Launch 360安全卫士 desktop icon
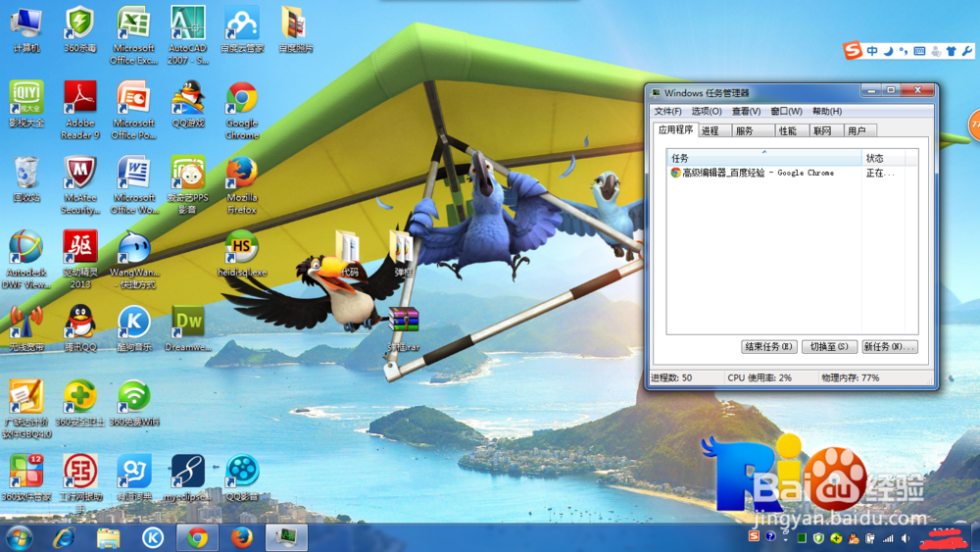Image resolution: width=980 pixels, height=552 pixels. [x=80, y=403]
